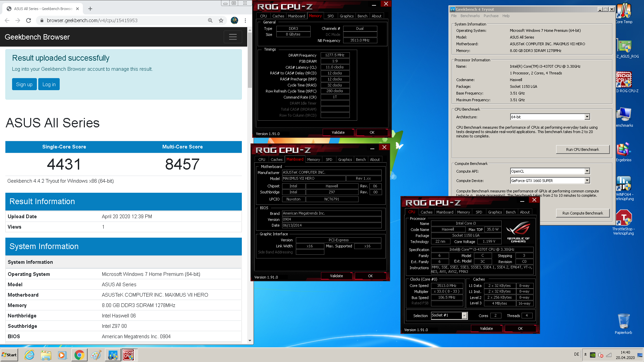This screenshot has height=362, width=644.
Task: Click the DE language indicator
Action: click(x=577, y=354)
